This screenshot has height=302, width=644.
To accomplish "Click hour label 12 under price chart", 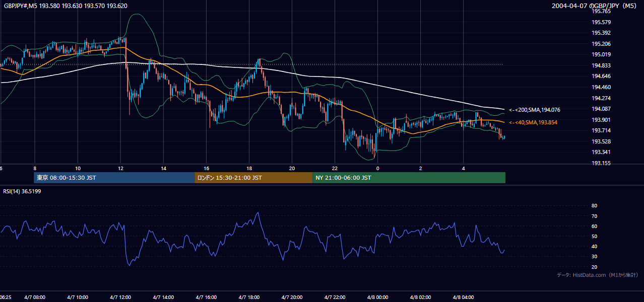I will click(120, 168).
